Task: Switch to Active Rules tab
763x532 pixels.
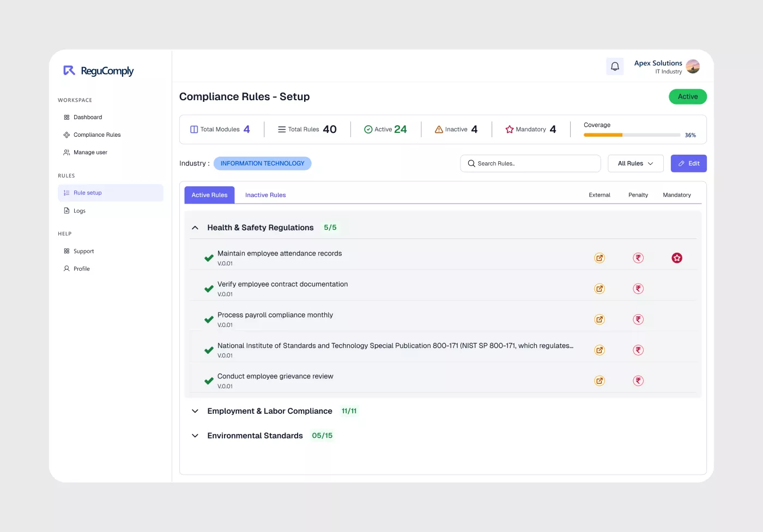Action: pyautogui.click(x=209, y=195)
